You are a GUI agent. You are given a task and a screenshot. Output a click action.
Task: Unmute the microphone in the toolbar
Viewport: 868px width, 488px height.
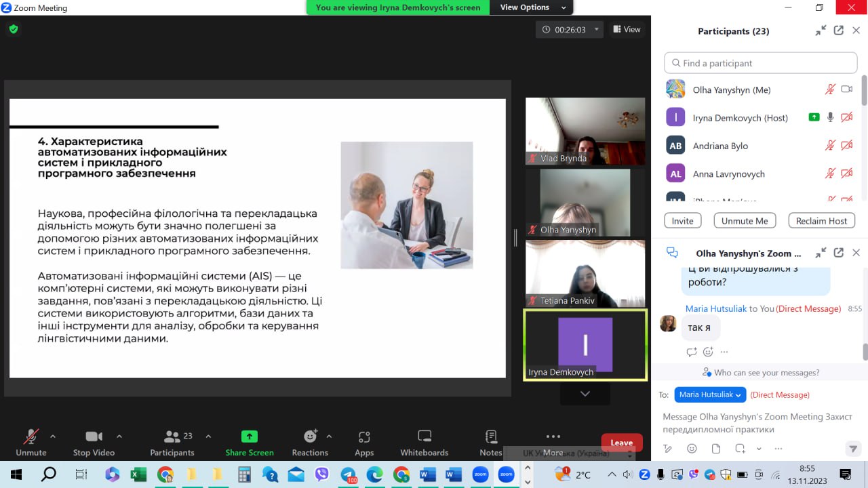(31, 437)
